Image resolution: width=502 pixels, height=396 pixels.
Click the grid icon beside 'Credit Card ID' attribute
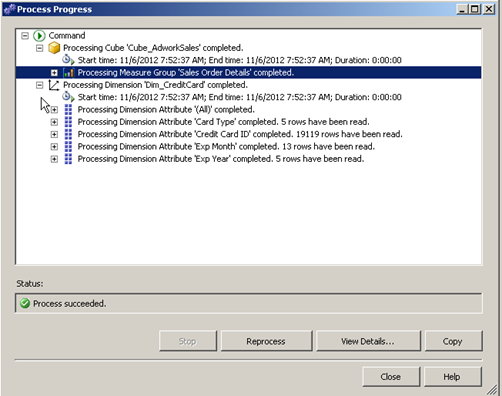(68, 134)
